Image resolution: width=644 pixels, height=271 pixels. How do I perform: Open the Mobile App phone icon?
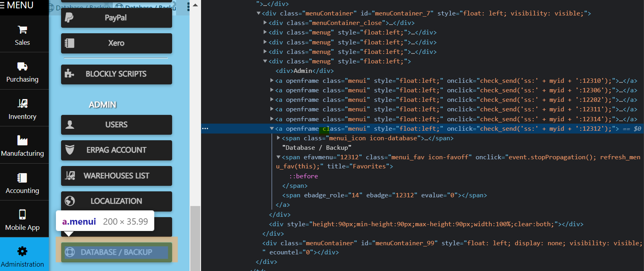pos(23,214)
